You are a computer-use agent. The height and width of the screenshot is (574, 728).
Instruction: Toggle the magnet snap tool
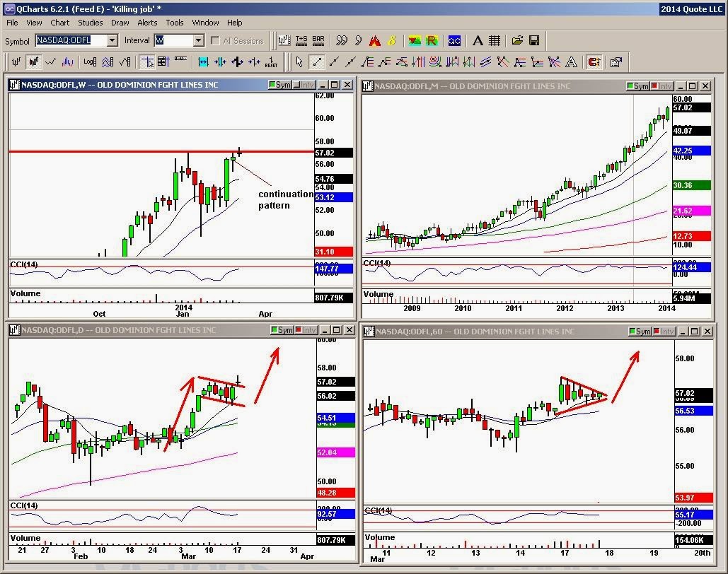(x=594, y=61)
